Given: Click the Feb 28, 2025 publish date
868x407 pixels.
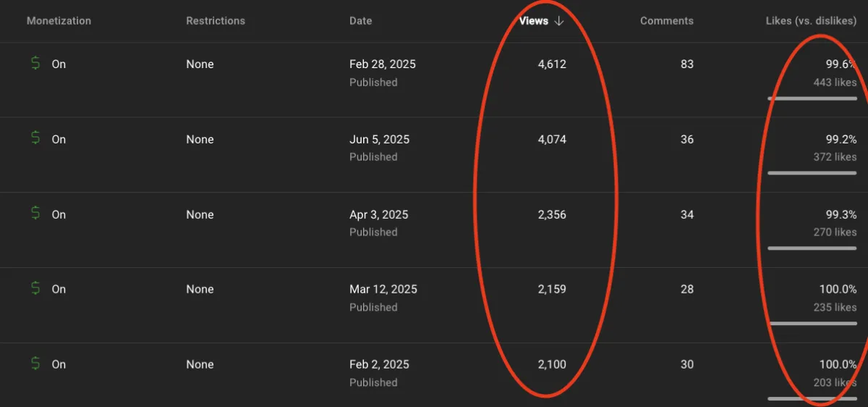Looking at the screenshot, I should 383,64.
